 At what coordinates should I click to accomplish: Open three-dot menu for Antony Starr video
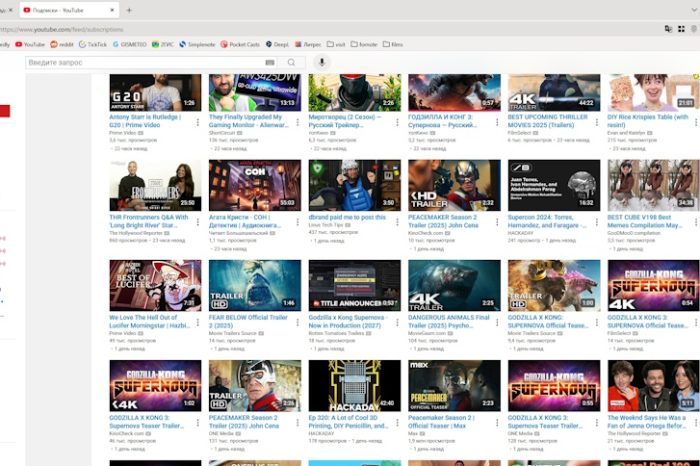[x=198, y=122]
